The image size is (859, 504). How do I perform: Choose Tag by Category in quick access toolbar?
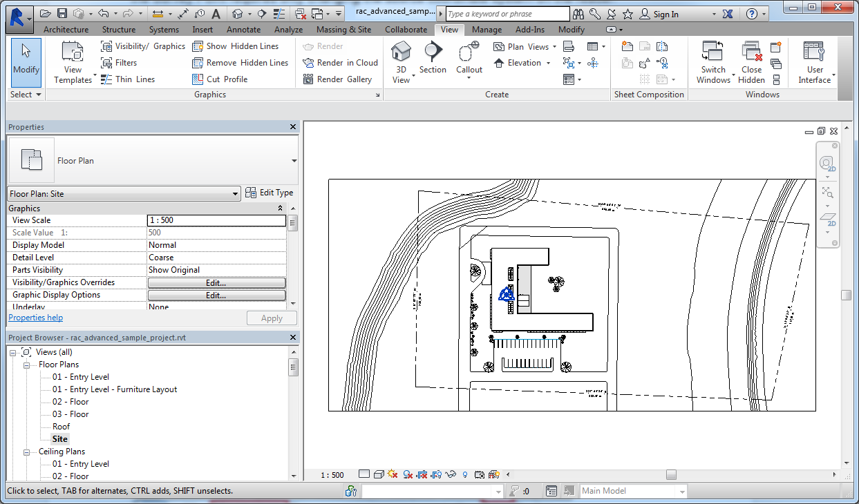tap(200, 14)
